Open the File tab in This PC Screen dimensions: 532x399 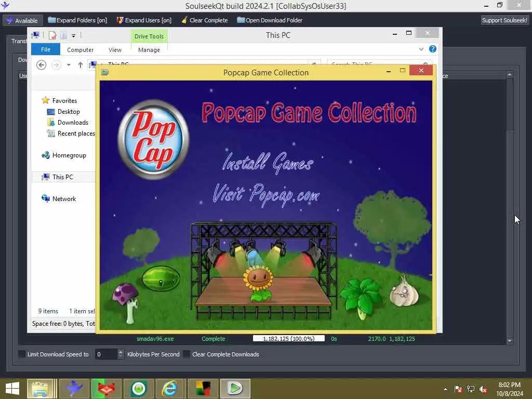(x=46, y=49)
